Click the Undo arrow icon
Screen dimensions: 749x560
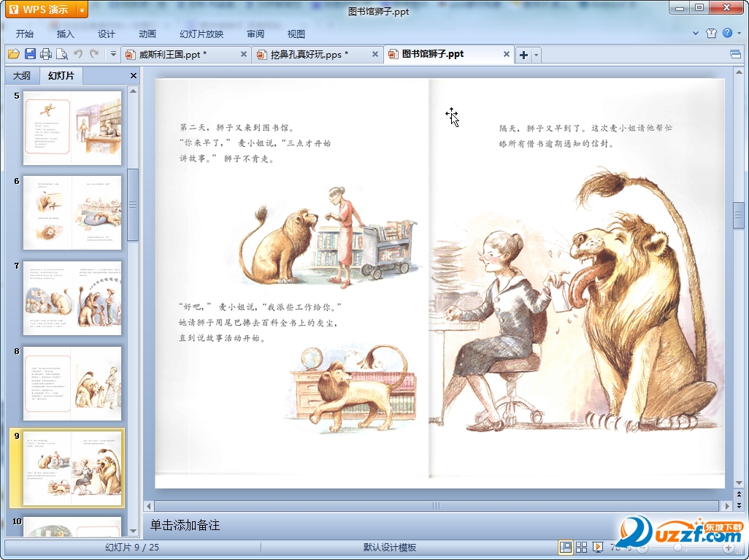click(78, 55)
